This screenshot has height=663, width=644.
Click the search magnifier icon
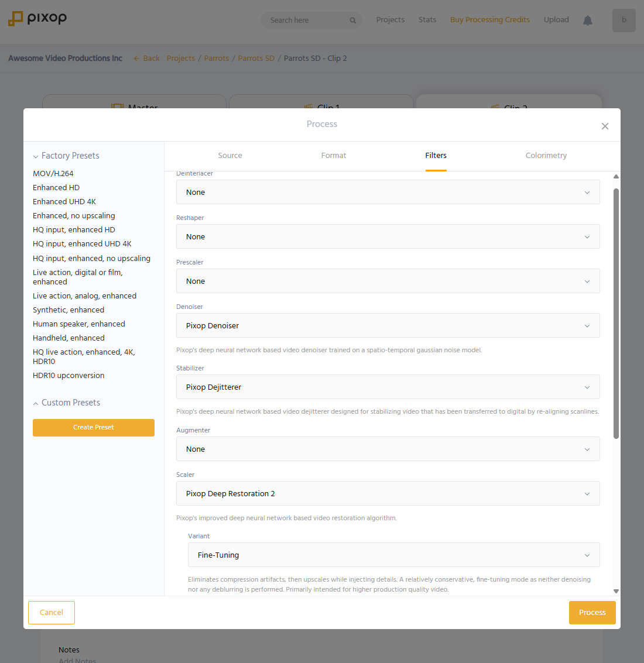point(352,20)
